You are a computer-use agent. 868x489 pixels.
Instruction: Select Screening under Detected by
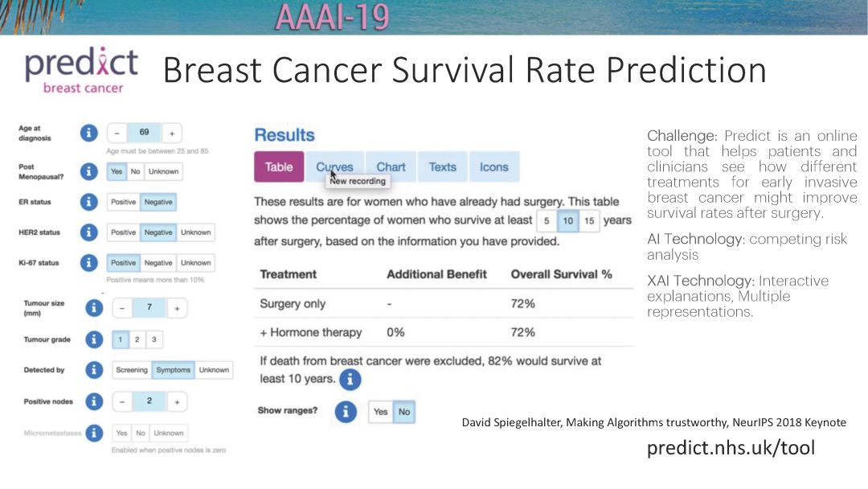(132, 370)
